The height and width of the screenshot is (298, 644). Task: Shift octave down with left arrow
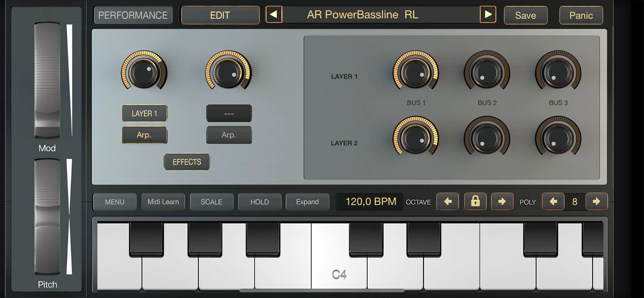(448, 201)
